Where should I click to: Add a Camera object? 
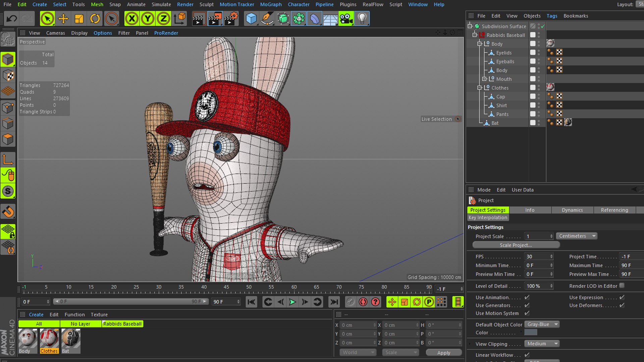point(346,18)
